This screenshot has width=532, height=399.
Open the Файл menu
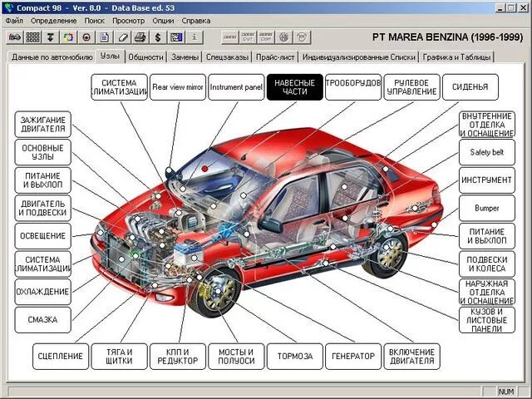tap(14, 21)
